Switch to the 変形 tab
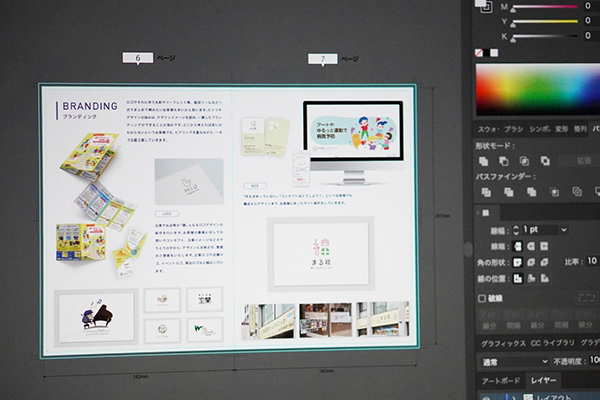 (561, 129)
